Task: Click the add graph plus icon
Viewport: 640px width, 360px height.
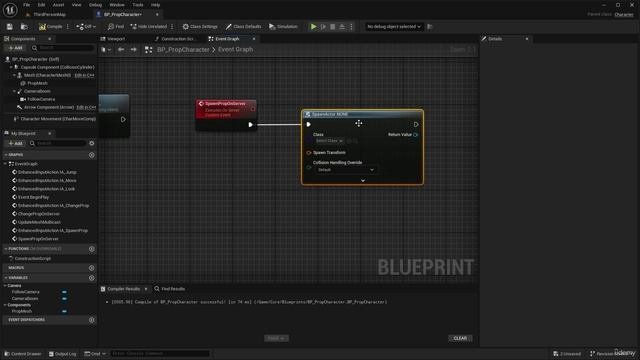Action: [91, 155]
